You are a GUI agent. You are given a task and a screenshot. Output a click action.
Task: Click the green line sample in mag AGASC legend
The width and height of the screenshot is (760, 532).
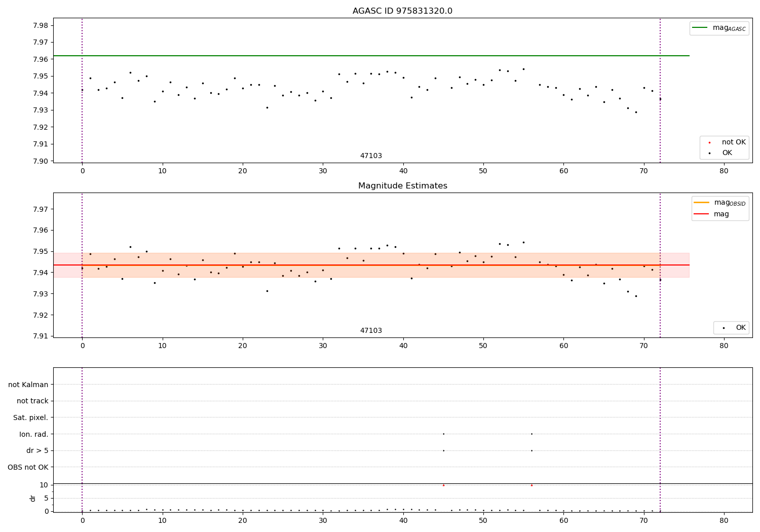[x=700, y=28]
